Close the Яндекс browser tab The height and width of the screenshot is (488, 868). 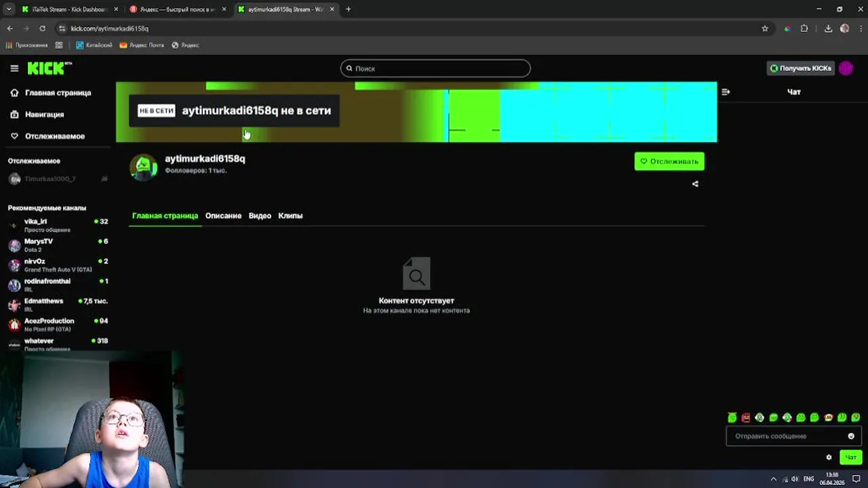(224, 9)
